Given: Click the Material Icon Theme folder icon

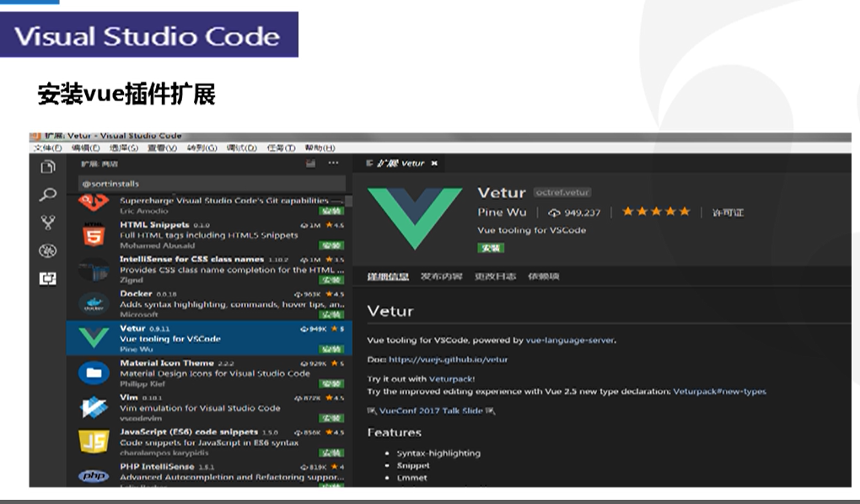Looking at the screenshot, I should [94, 373].
